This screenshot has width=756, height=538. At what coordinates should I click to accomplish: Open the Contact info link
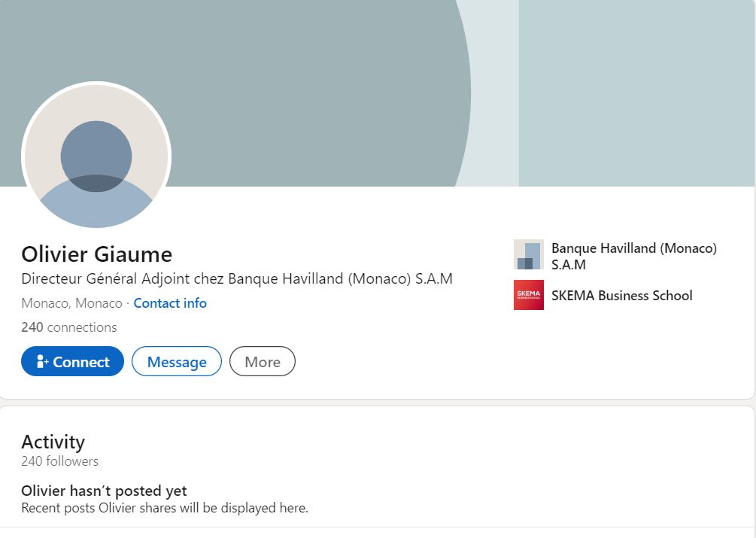170,303
